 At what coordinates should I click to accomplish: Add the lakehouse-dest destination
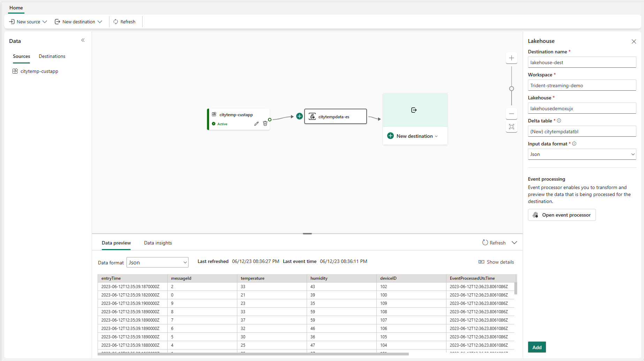537,347
